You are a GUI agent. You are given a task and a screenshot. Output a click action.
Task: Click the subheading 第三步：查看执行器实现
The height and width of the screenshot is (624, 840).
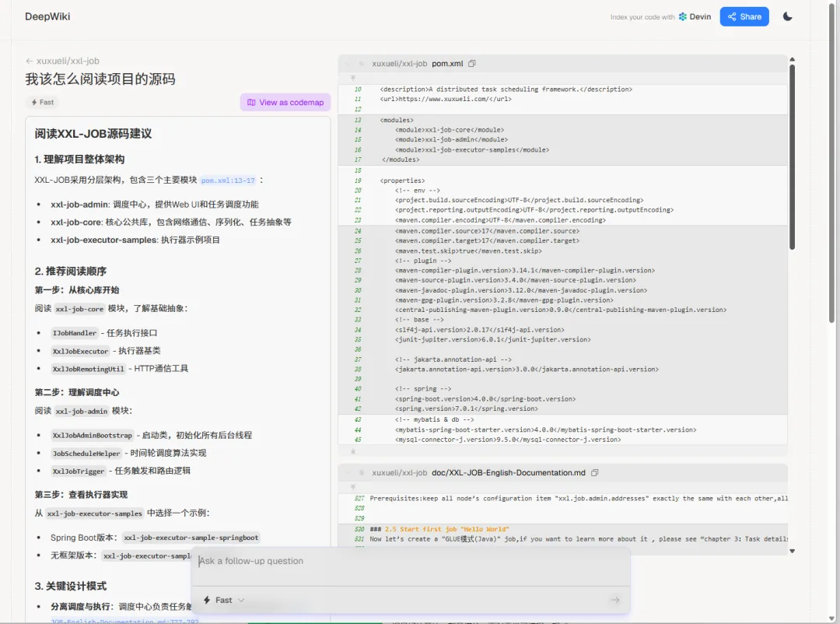click(x=81, y=495)
